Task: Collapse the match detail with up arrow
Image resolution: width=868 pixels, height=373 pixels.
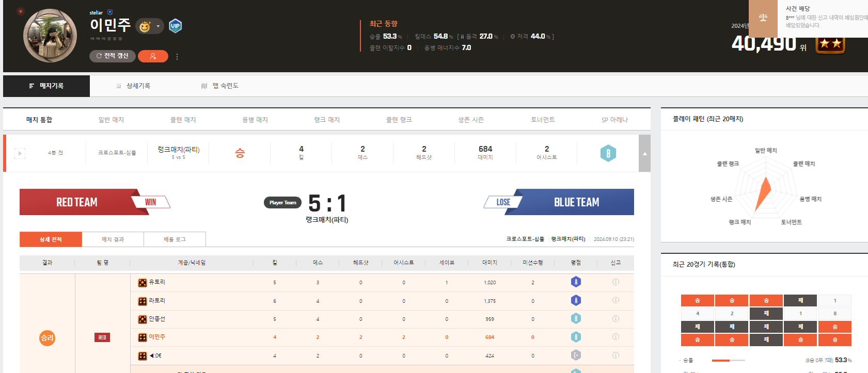Action: (644, 154)
